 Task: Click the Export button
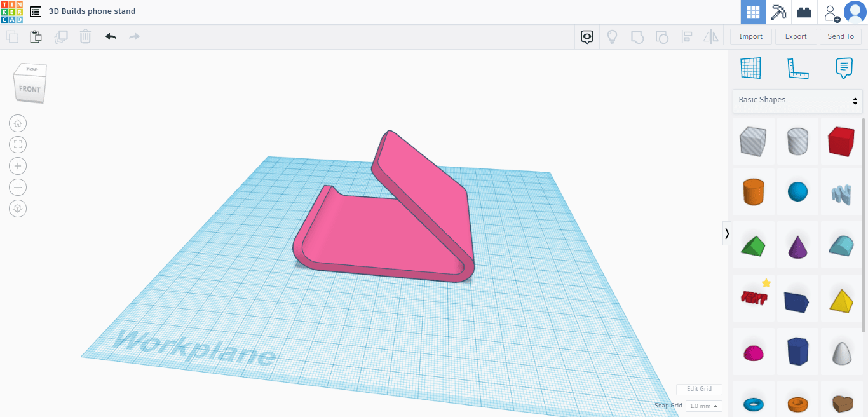(796, 37)
